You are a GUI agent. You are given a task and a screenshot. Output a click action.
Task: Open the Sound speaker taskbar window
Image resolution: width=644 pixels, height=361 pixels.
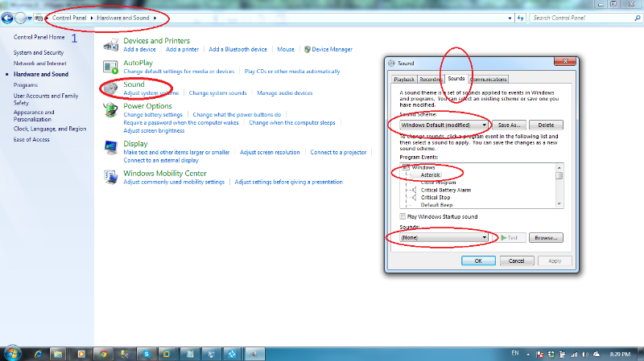coord(254,354)
